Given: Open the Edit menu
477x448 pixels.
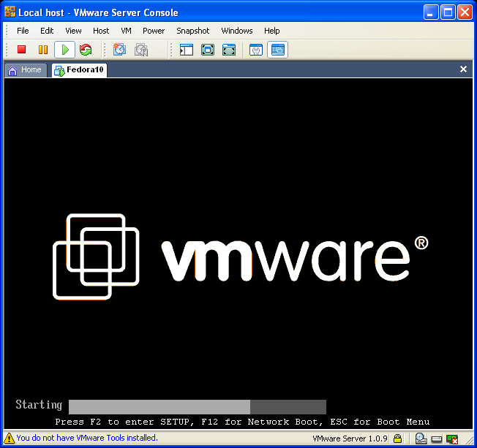Looking at the screenshot, I should (47, 31).
